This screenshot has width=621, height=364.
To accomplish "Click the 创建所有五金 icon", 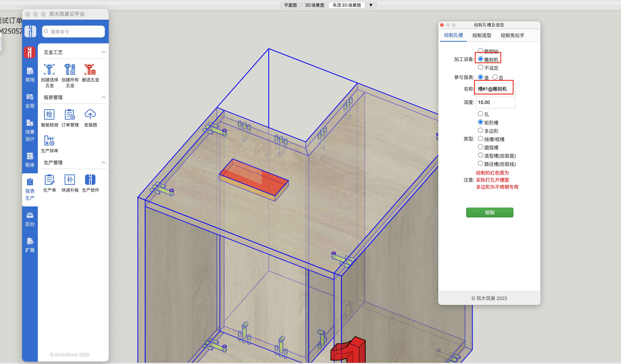I will pyautogui.click(x=70, y=70).
